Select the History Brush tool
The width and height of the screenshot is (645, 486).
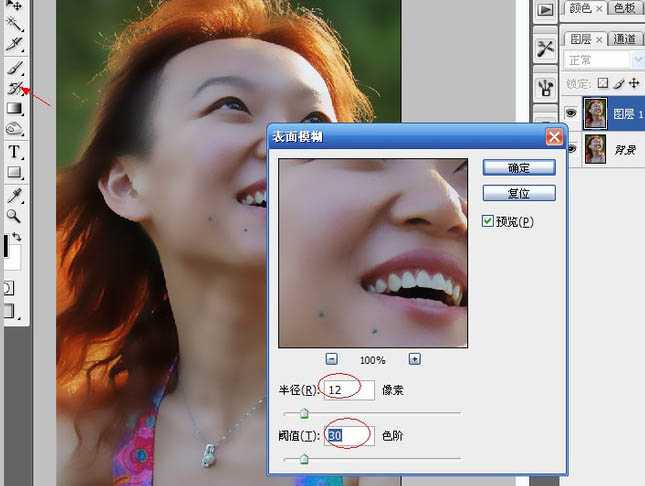coord(15,88)
